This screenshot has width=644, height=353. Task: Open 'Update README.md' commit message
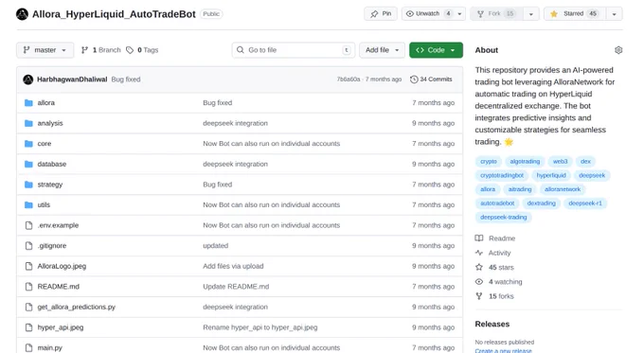coord(236,287)
